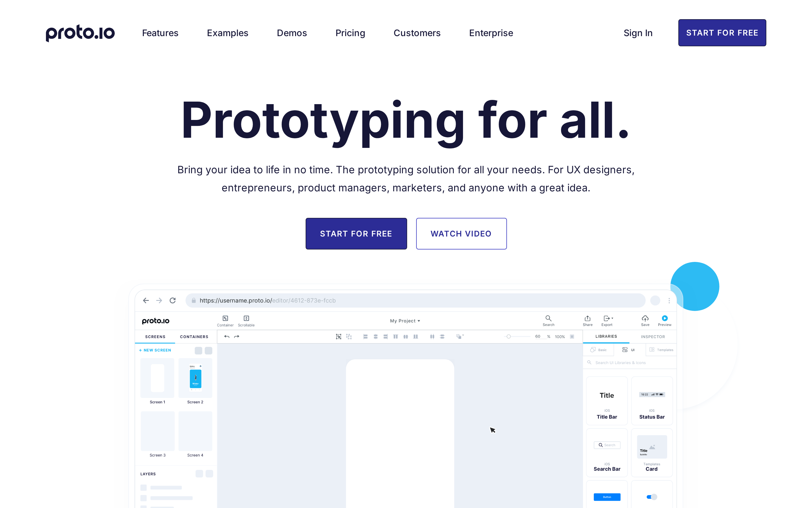The width and height of the screenshot is (812, 508).
Task: Click the iOS Status Bar component card
Action: pos(652,400)
